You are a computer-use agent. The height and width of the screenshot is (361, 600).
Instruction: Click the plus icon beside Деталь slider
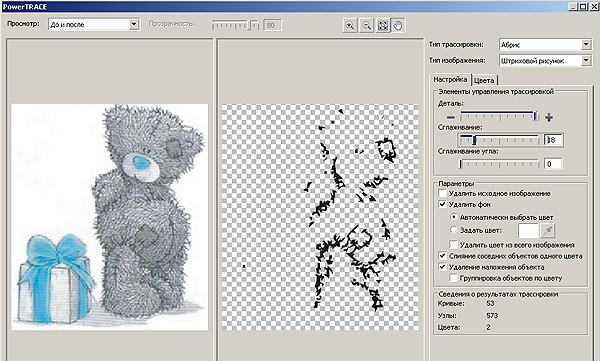[549, 117]
